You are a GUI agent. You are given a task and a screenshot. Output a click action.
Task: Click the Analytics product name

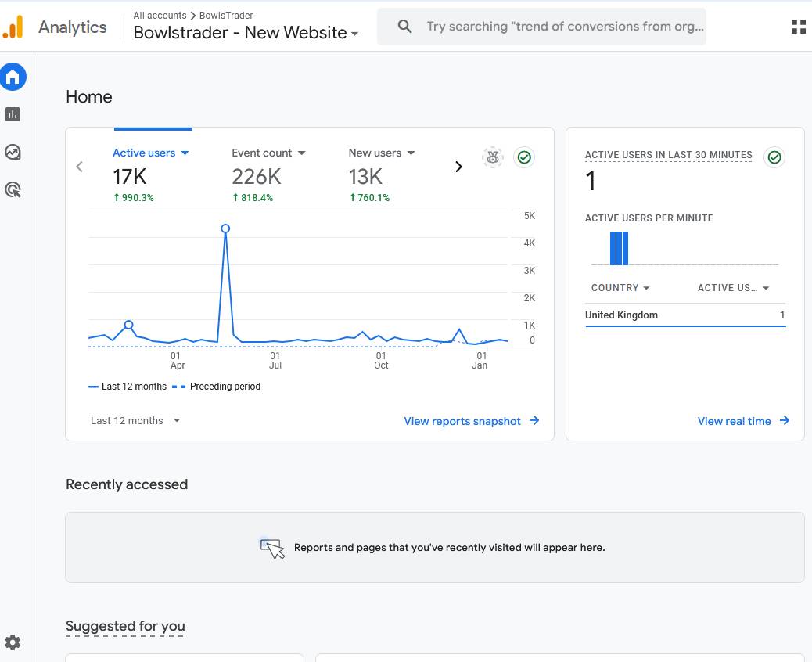tap(73, 27)
